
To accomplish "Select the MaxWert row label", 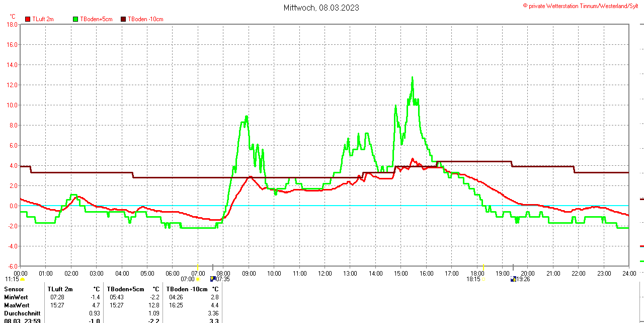I will [x=17, y=305].
